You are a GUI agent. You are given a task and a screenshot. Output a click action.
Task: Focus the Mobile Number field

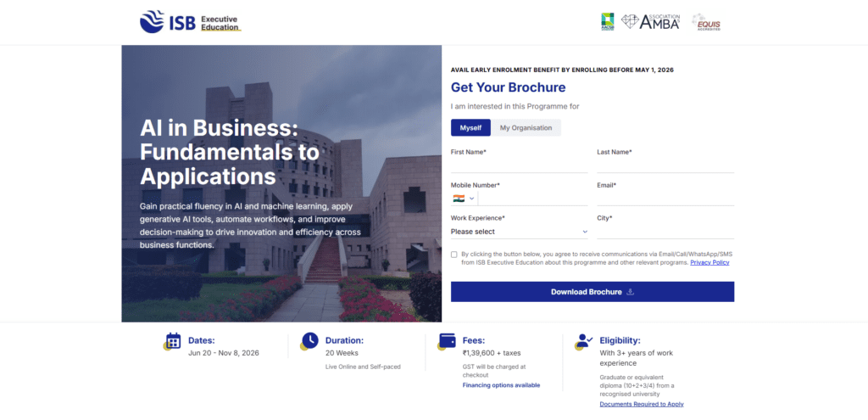(532, 199)
